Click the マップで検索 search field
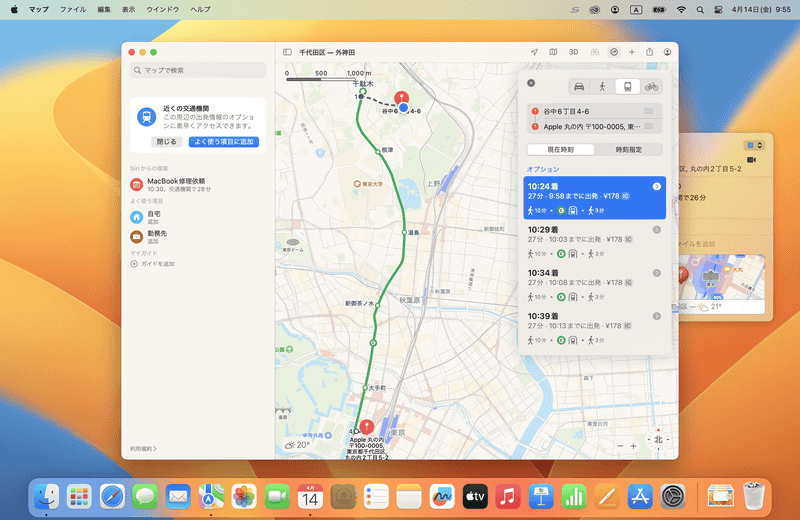Image resolution: width=800 pixels, height=520 pixels. point(198,70)
